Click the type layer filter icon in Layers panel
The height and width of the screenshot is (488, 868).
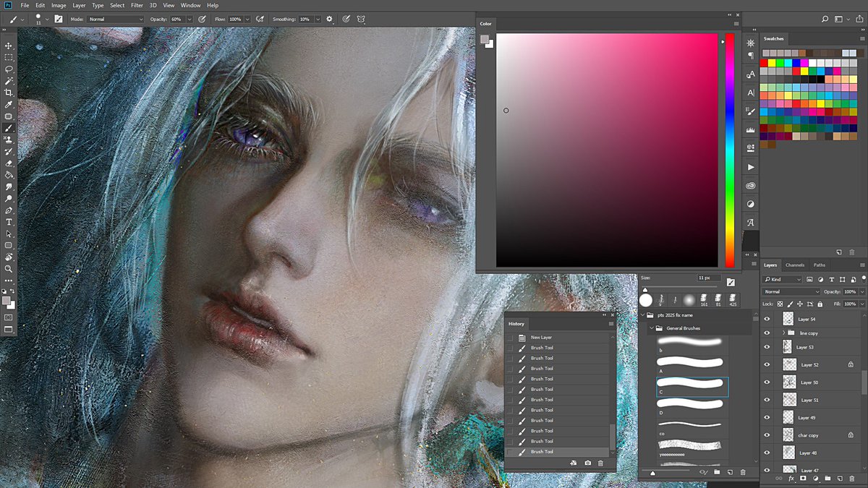coord(832,279)
